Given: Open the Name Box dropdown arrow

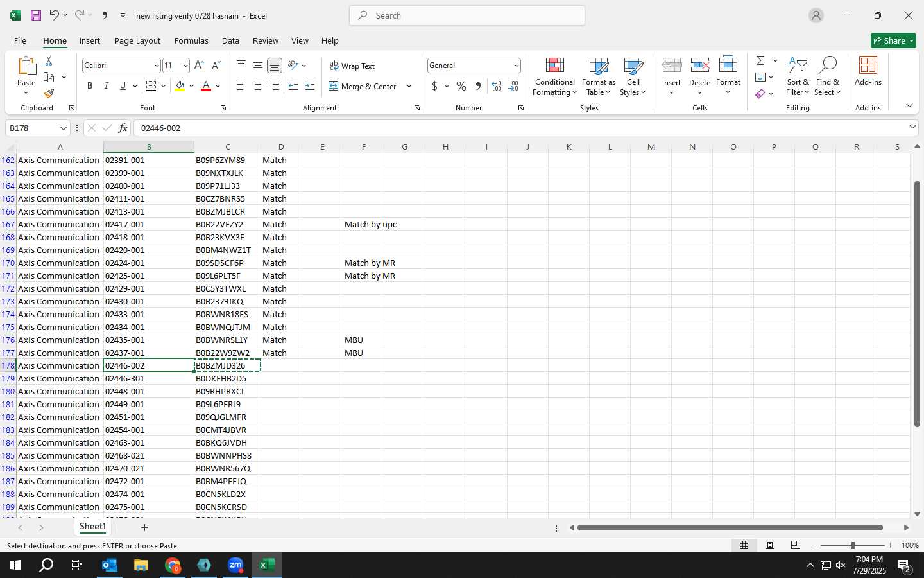Looking at the screenshot, I should (63, 128).
